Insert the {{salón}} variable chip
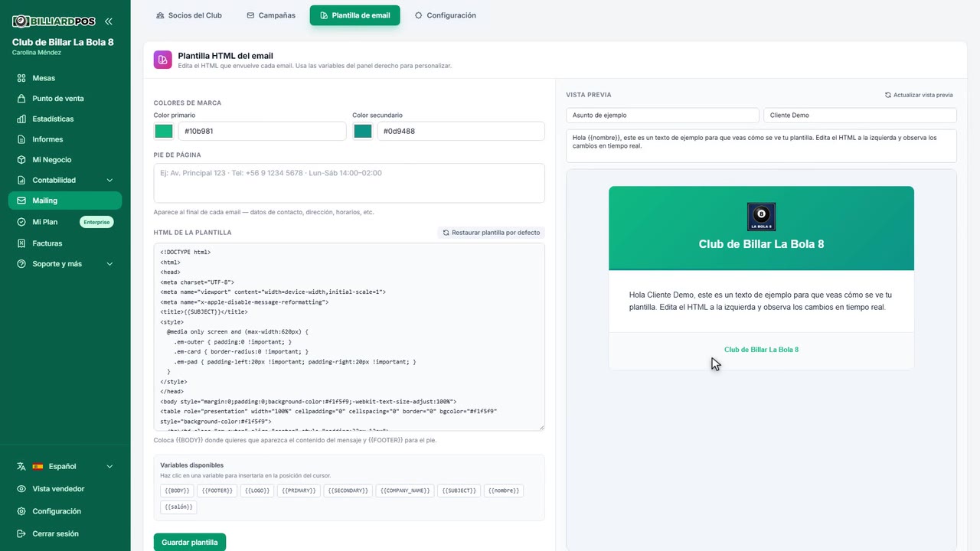Image resolution: width=980 pixels, height=551 pixels. tap(178, 507)
